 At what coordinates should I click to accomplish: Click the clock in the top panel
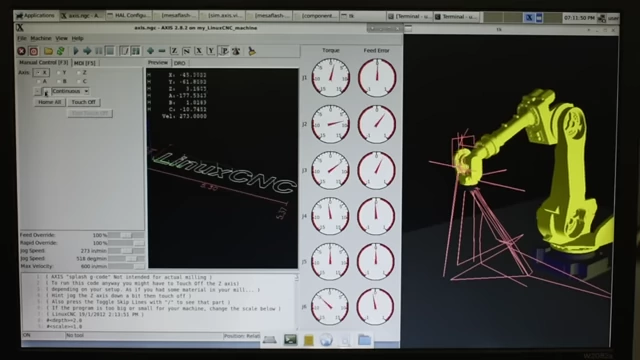[579, 18]
